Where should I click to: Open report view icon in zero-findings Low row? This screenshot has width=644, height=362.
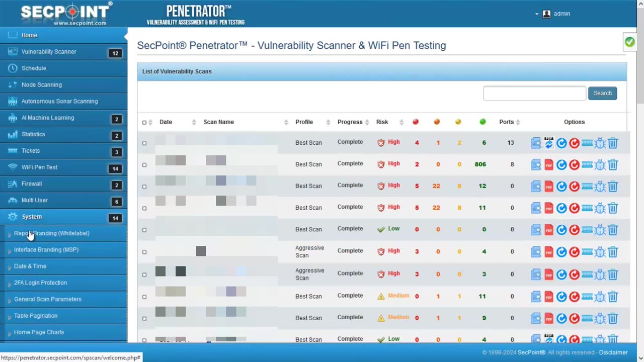pos(536,230)
